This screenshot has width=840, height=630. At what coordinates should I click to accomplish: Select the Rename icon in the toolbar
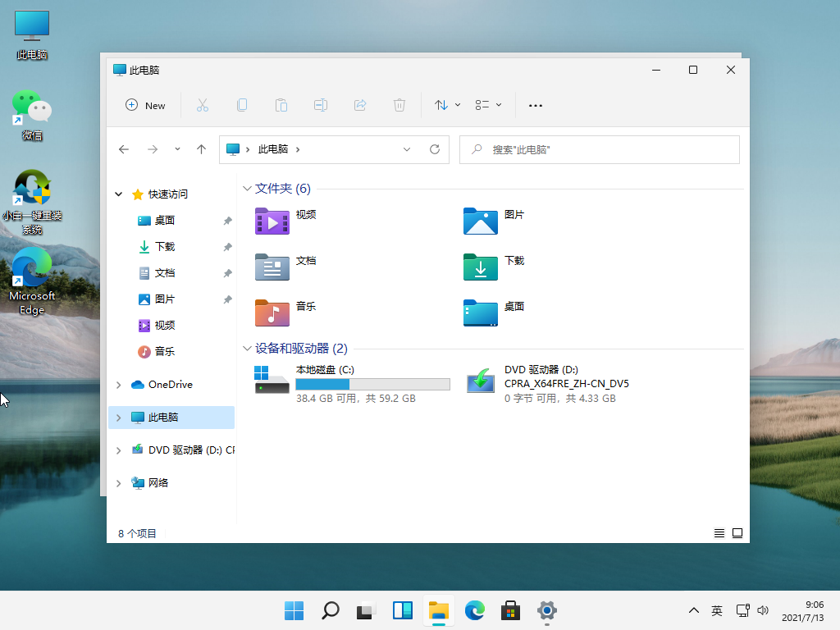click(321, 105)
